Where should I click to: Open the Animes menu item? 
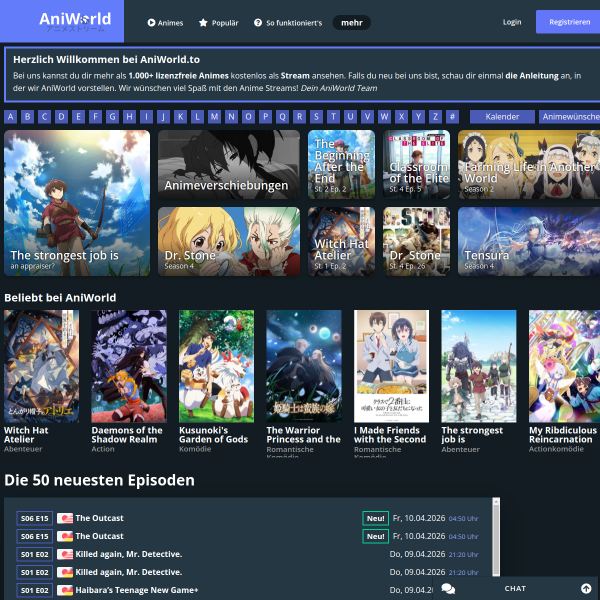pos(165,23)
